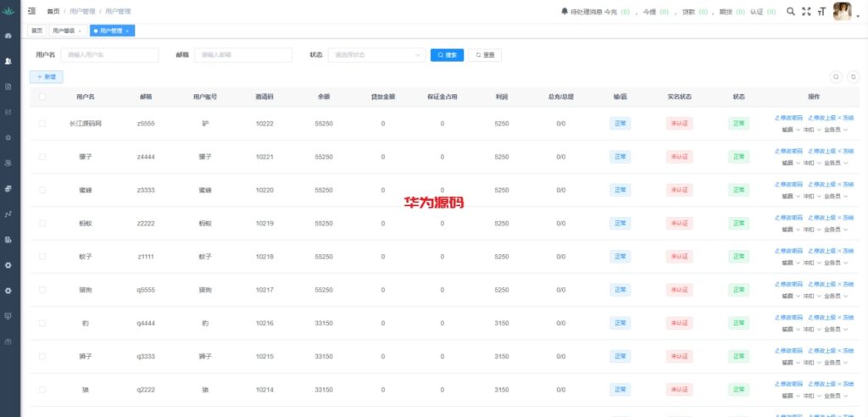Image resolution: width=868 pixels, height=417 pixels.
Task: Open the font size icon in the header
Action: pyautogui.click(x=821, y=11)
